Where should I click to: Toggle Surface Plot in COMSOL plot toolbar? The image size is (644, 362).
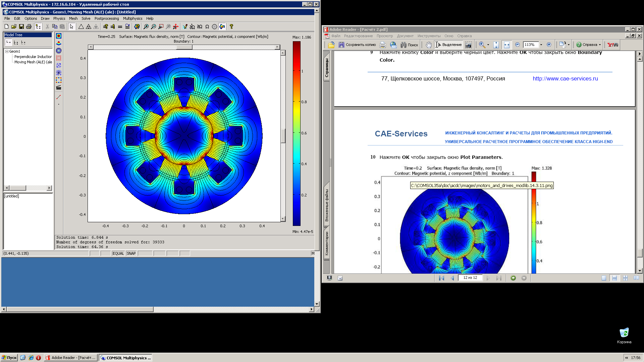point(59,36)
